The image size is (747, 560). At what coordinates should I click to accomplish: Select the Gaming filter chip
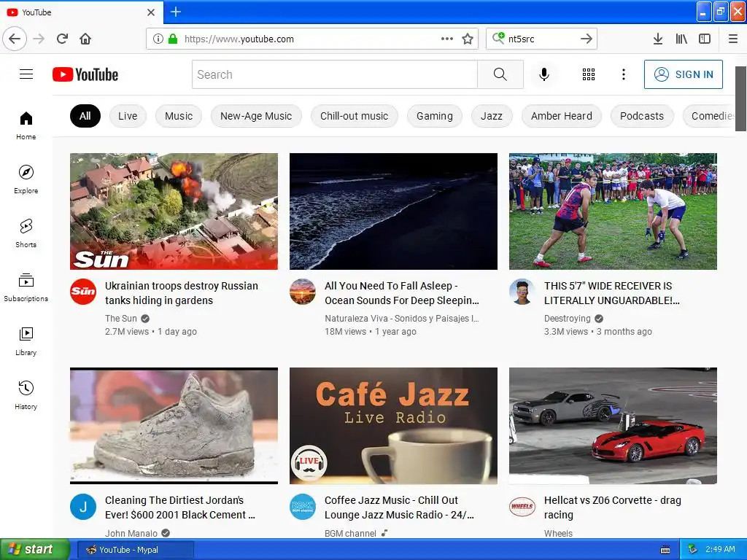[x=435, y=116]
